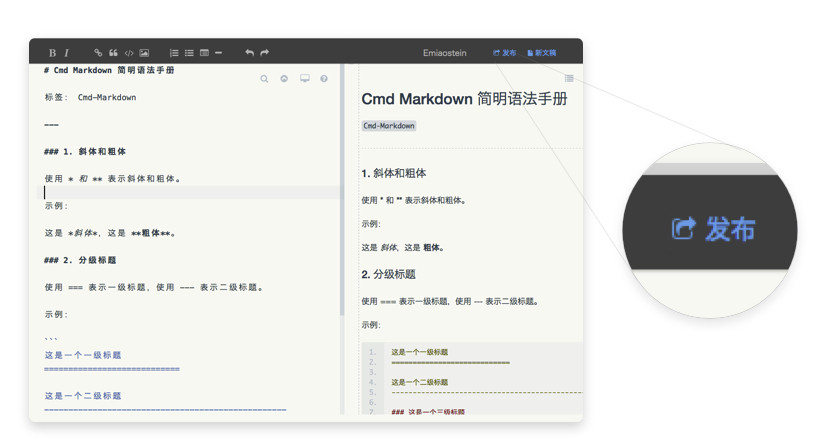Click preview heading '2. 分级标题'
This screenshot has height=441, width=813.
pos(388,275)
